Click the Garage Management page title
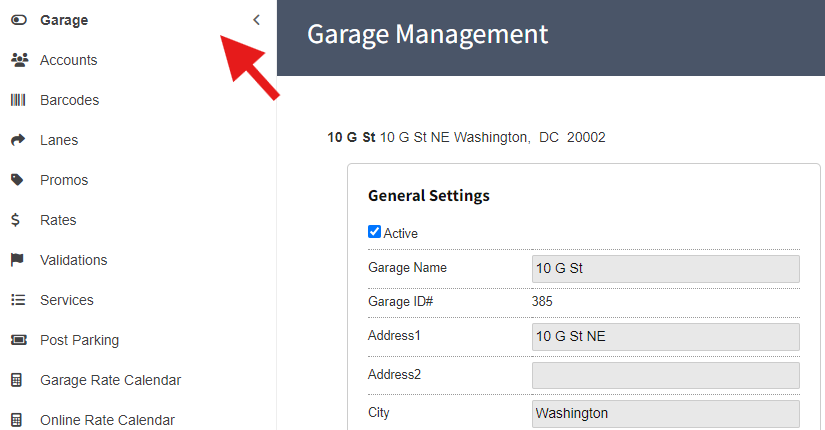Viewport: 825px width, 430px height. pos(427,35)
